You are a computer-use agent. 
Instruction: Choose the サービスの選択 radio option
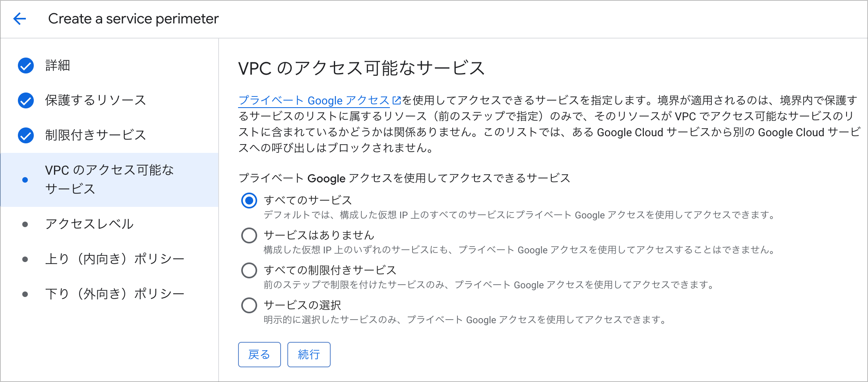point(249,305)
